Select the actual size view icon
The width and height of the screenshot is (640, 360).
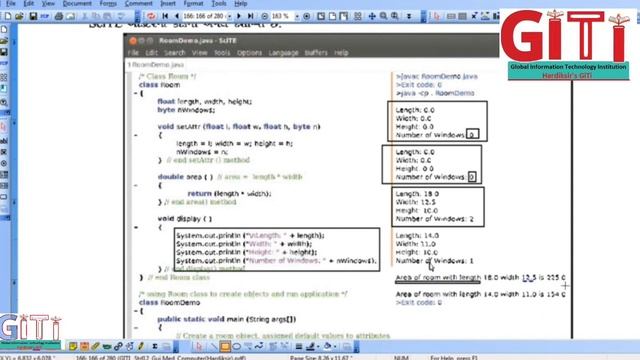click(x=321, y=16)
